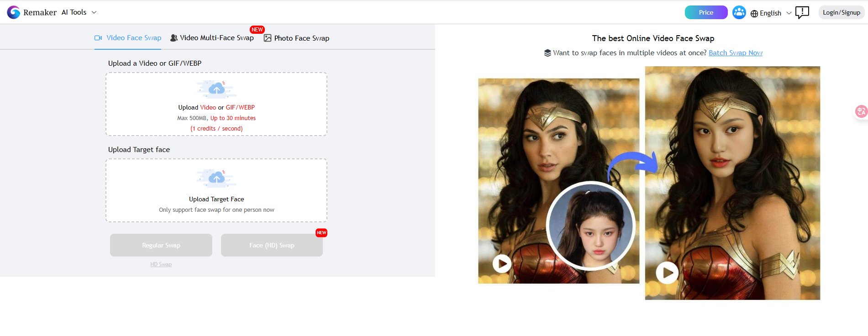
Task: Open the feedback speech bubble icon
Action: pyautogui.click(x=802, y=12)
